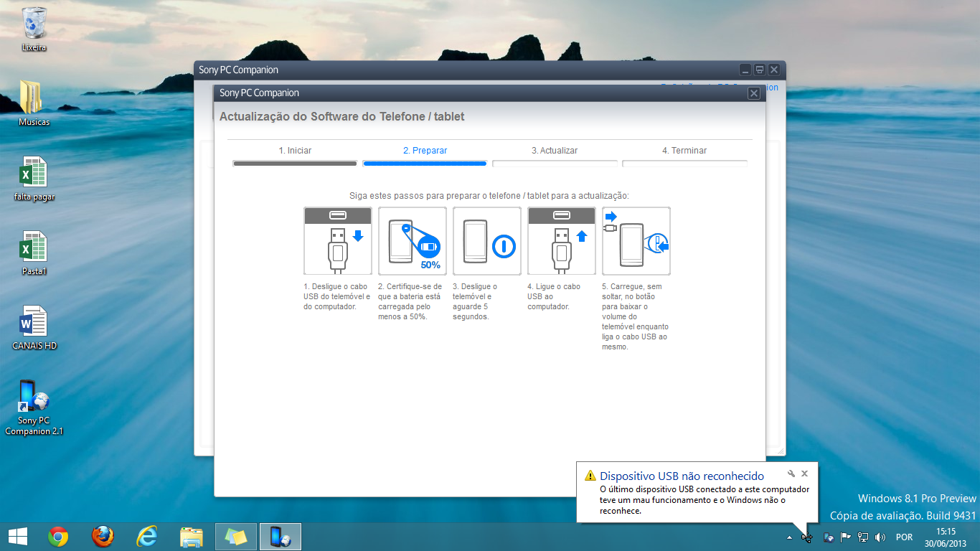Switch to Sticky Notes taskbar app
The image size is (980, 551).
[x=236, y=536]
